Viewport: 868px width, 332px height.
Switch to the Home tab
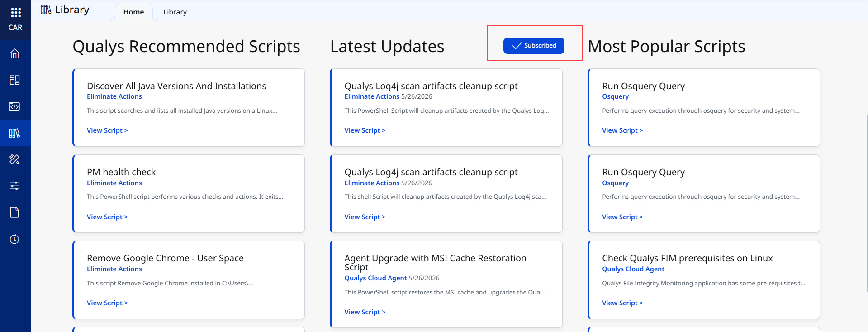(x=133, y=12)
